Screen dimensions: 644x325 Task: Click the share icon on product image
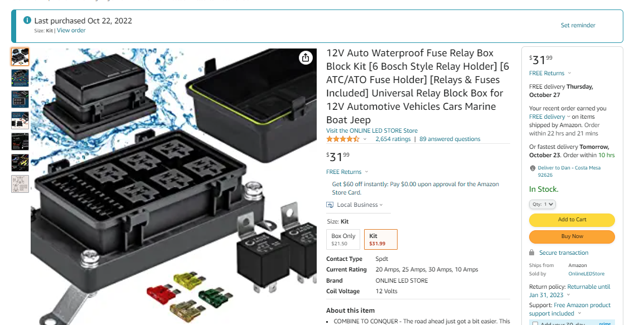[x=305, y=58]
